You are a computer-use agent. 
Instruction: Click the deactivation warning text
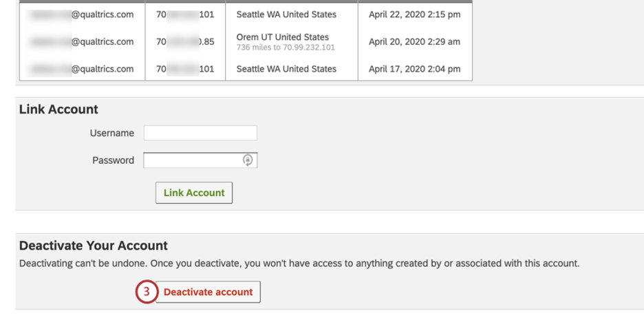(x=299, y=264)
